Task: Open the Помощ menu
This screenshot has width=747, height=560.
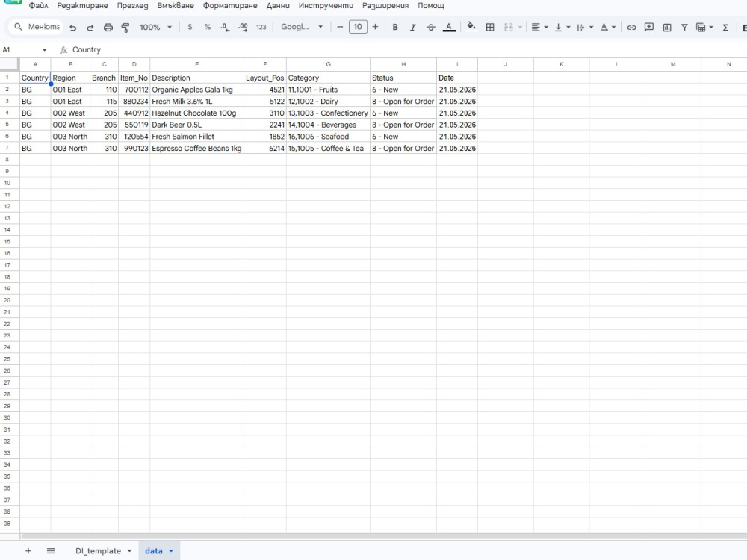Action: tap(431, 6)
